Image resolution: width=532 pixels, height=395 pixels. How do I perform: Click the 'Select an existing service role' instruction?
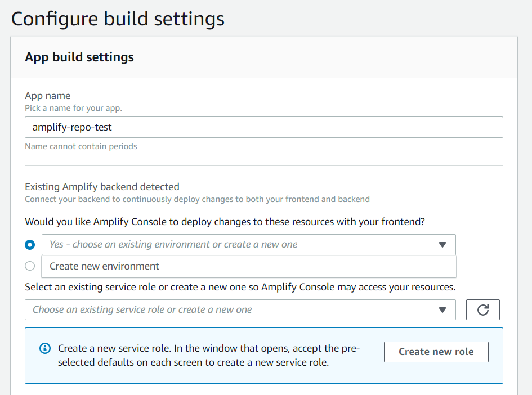(240, 287)
